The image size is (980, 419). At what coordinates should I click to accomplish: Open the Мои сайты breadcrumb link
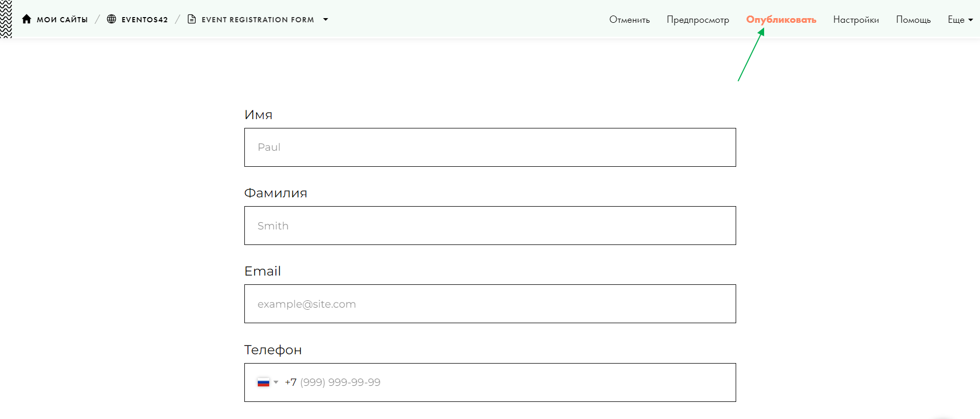click(x=62, y=20)
